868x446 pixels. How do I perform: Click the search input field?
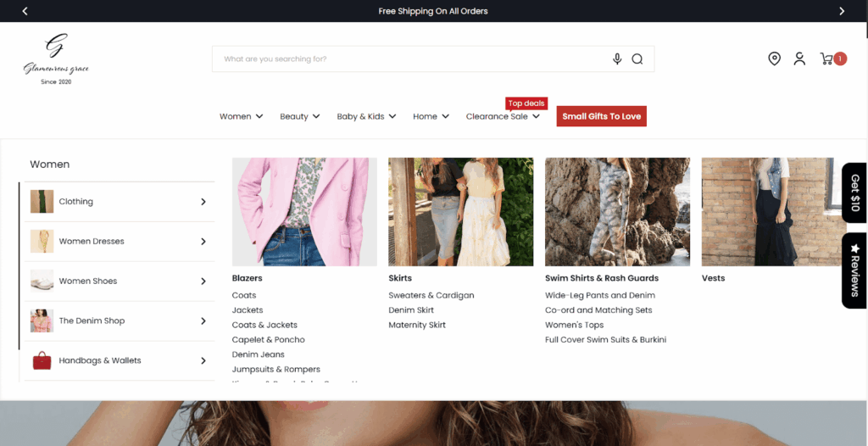(x=407, y=59)
